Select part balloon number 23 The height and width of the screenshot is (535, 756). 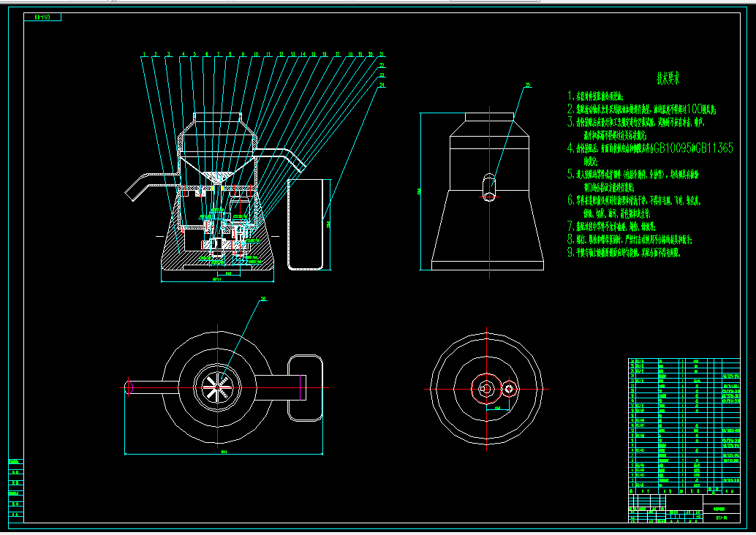[382, 75]
